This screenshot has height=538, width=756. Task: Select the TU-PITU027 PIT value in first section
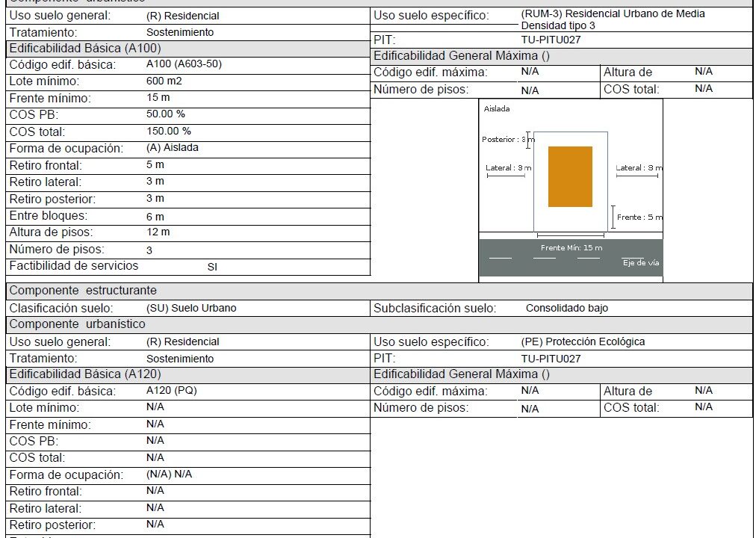coord(551,40)
